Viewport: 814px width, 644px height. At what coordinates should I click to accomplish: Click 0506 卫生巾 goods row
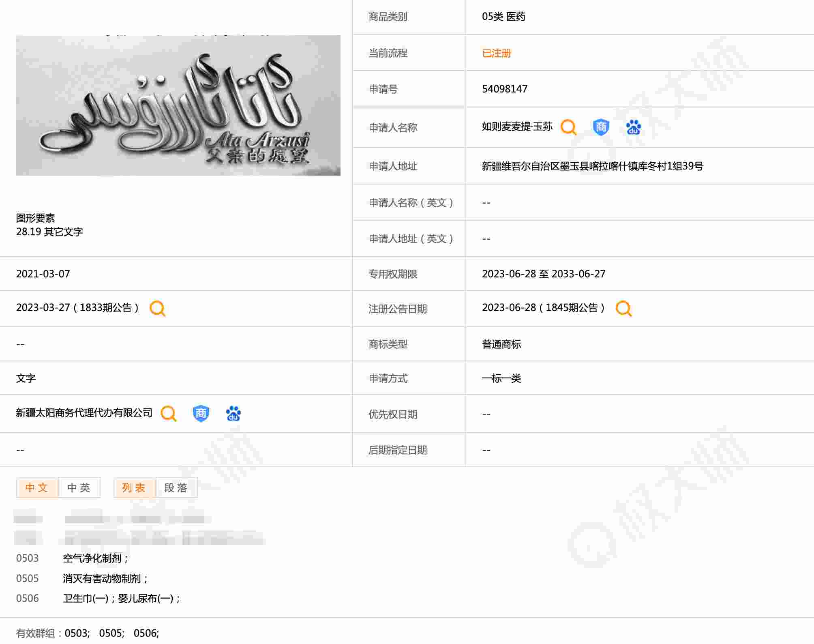coord(121,599)
